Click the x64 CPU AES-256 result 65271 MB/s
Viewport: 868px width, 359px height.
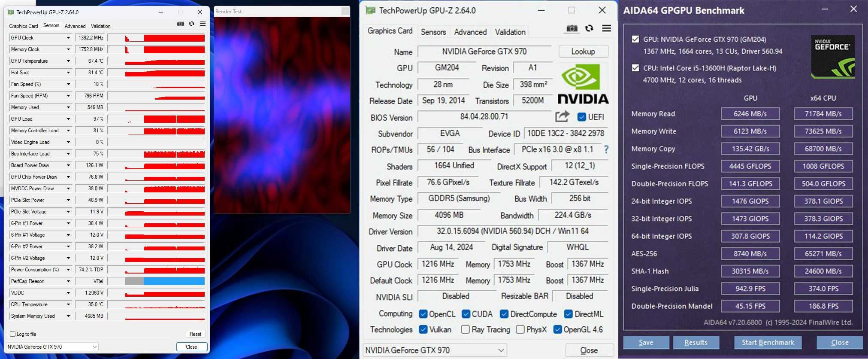(x=823, y=254)
